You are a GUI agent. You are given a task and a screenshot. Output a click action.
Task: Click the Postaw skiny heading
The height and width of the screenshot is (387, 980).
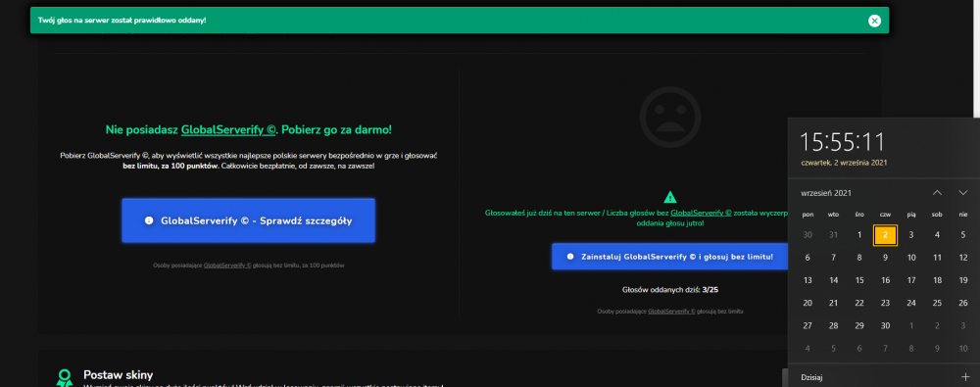[119, 375]
